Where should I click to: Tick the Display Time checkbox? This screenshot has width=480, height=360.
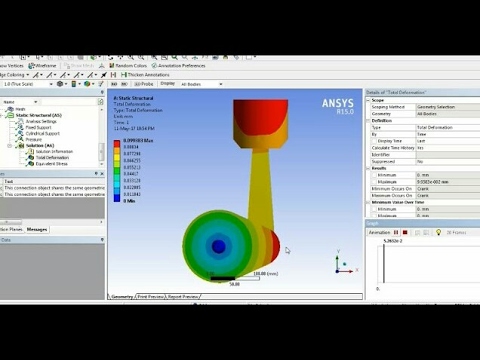point(374,141)
